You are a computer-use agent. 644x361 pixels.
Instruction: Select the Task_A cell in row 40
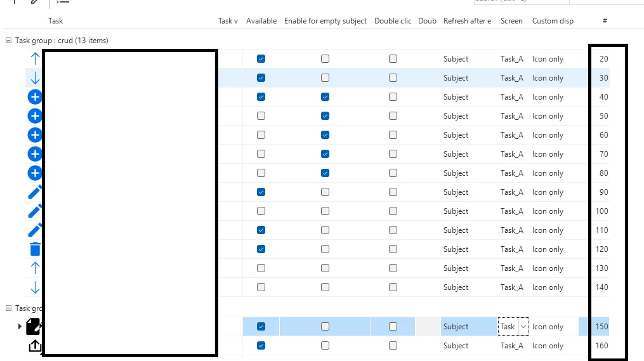click(x=512, y=97)
